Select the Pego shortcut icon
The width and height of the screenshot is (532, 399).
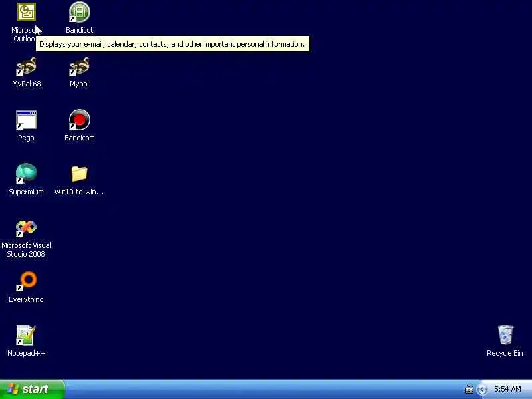(x=26, y=120)
